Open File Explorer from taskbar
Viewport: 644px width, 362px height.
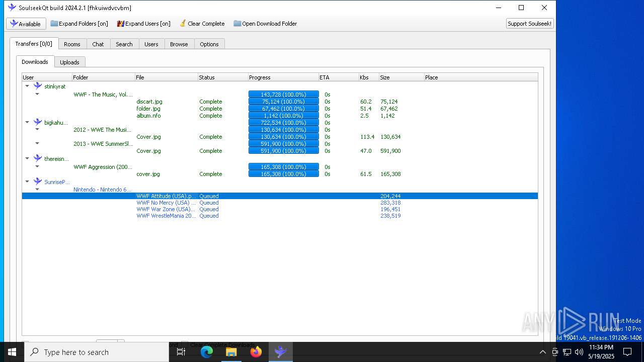coord(231,352)
